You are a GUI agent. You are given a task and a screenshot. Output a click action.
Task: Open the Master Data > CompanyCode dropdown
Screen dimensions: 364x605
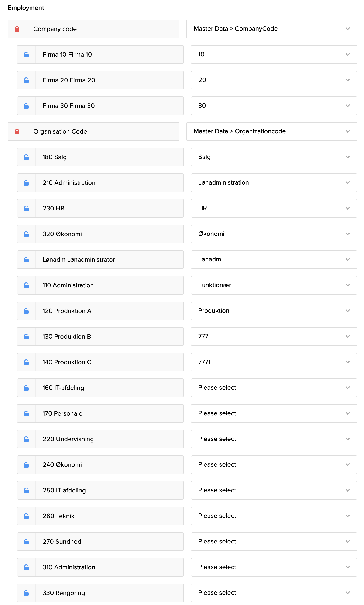(271, 29)
